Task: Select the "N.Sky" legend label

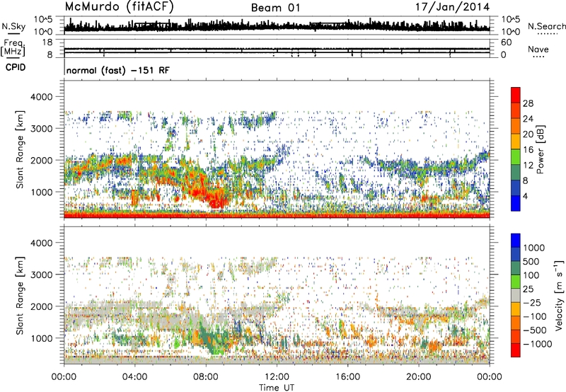Action: [x=13, y=26]
